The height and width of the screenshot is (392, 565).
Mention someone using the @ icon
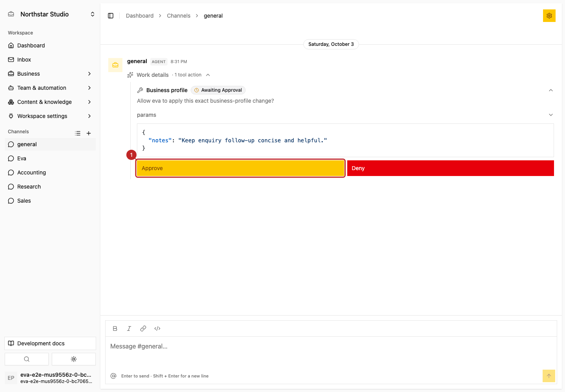(x=113, y=376)
